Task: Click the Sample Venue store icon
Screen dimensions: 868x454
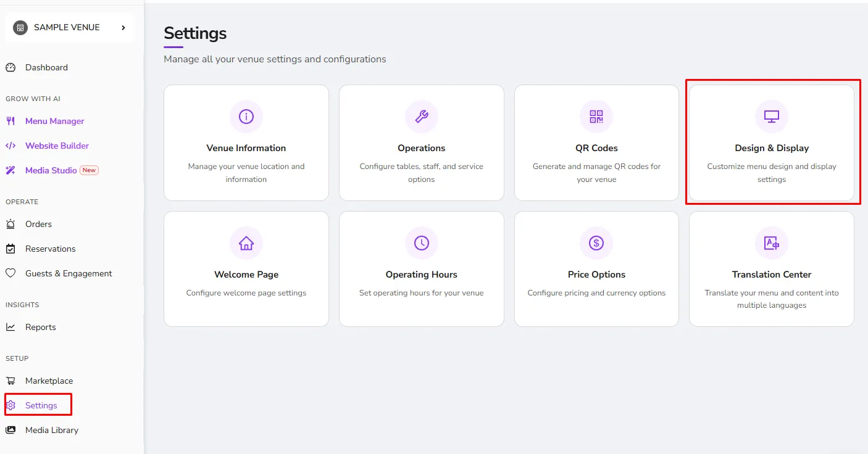Action: click(x=20, y=28)
